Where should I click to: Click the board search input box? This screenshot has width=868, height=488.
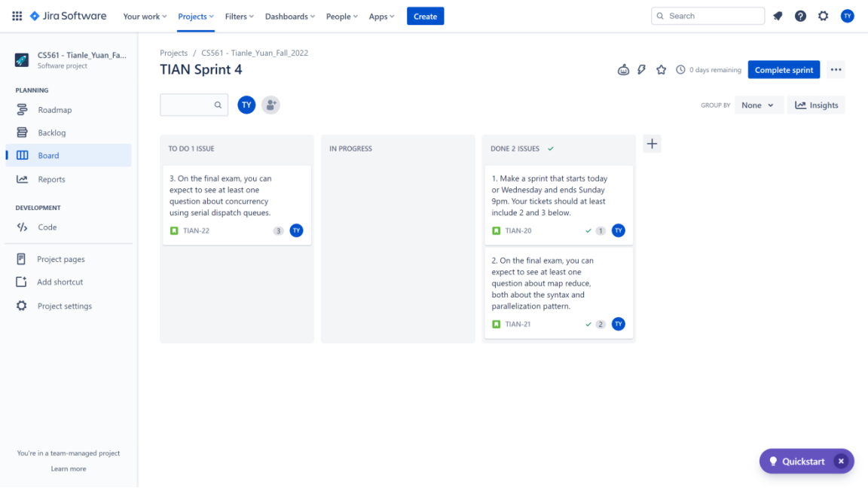click(194, 105)
